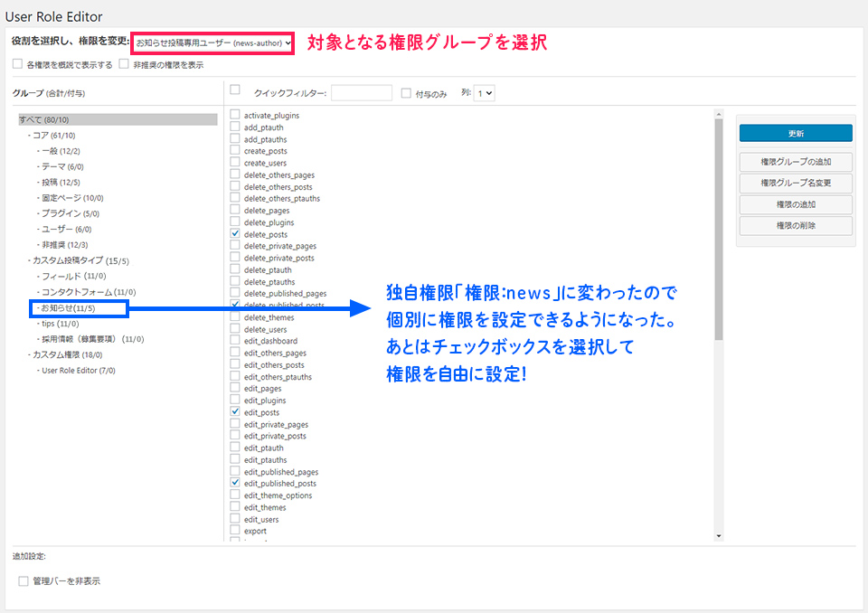Uncheck the edit_posts capability

pyautogui.click(x=235, y=412)
